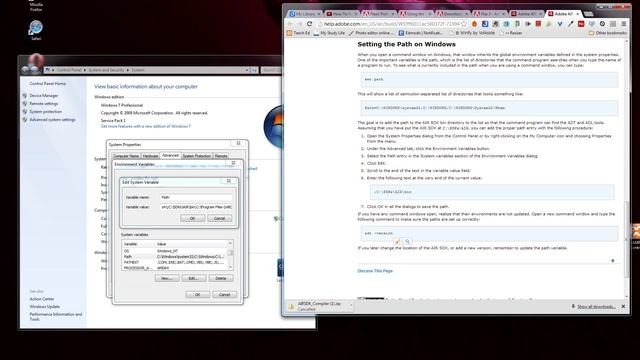This screenshot has width=640, height=360.
Task: Click Chrome's forward navigation arrow
Action: [300, 24]
